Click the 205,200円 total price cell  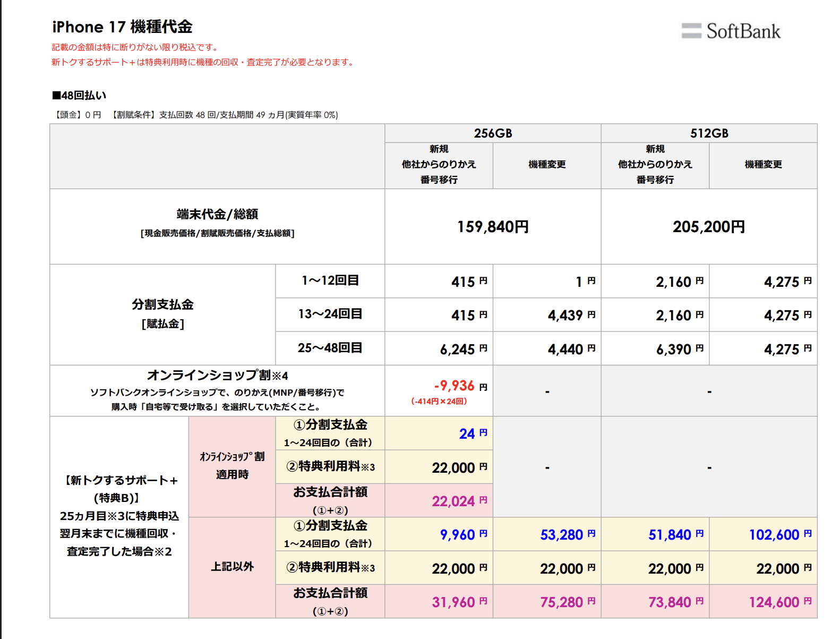point(709,227)
